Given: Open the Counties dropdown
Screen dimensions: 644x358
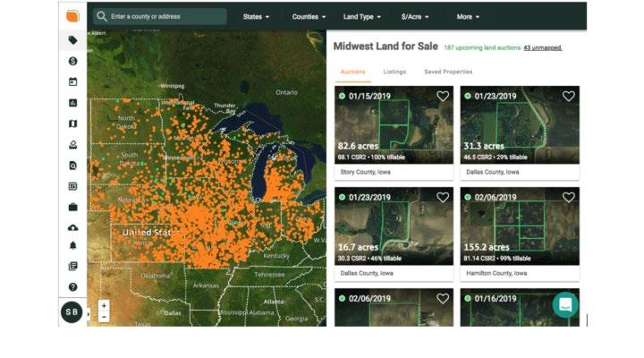Looking at the screenshot, I should coord(309,17).
